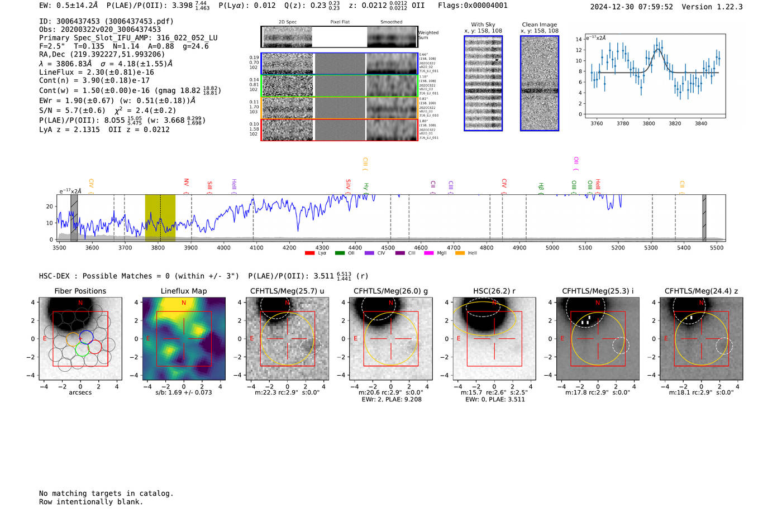
Task: Click the 'Smoothed' column header
Action: (391, 22)
